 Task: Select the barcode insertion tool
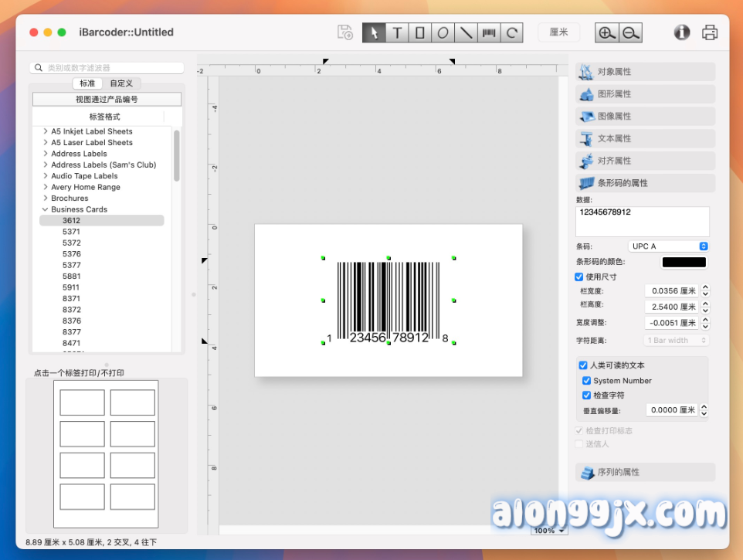pyautogui.click(x=489, y=32)
